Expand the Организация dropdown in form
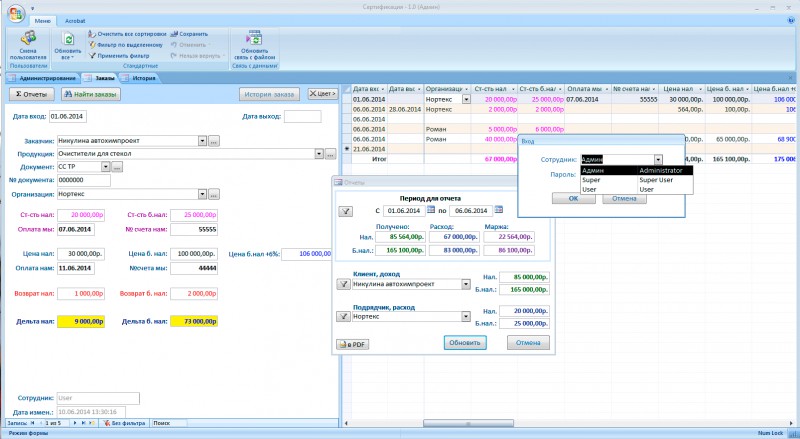The width and height of the screenshot is (800, 439). (x=202, y=194)
